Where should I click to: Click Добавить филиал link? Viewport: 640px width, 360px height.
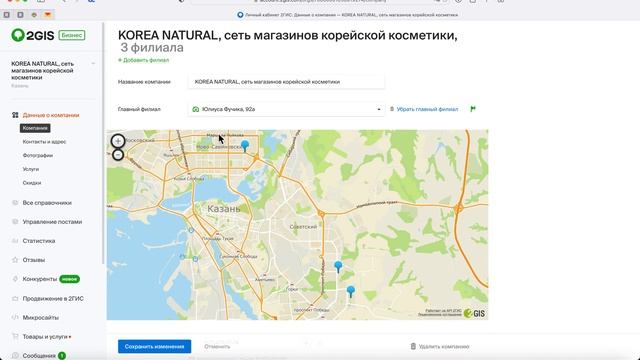[x=143, y=60]
